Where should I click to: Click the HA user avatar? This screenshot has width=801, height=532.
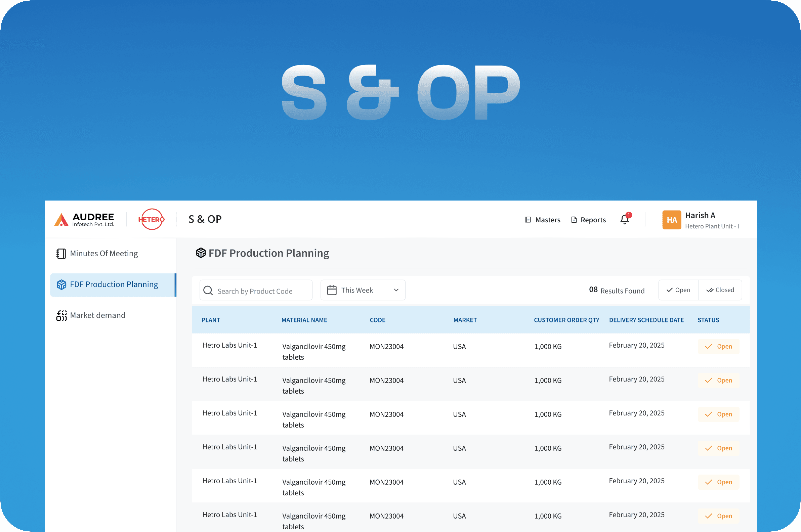[x=671, y=220]
